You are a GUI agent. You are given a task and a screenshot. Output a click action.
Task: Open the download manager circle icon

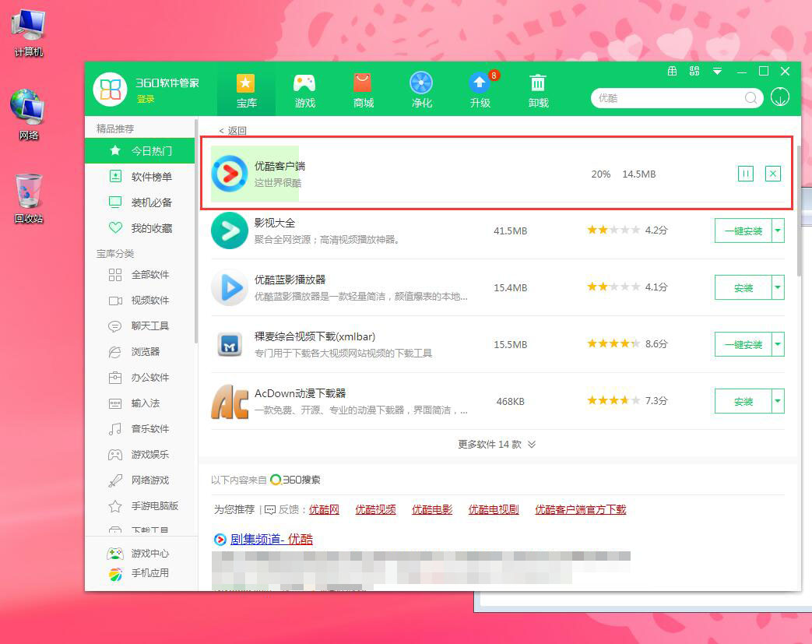click(780, 97)
